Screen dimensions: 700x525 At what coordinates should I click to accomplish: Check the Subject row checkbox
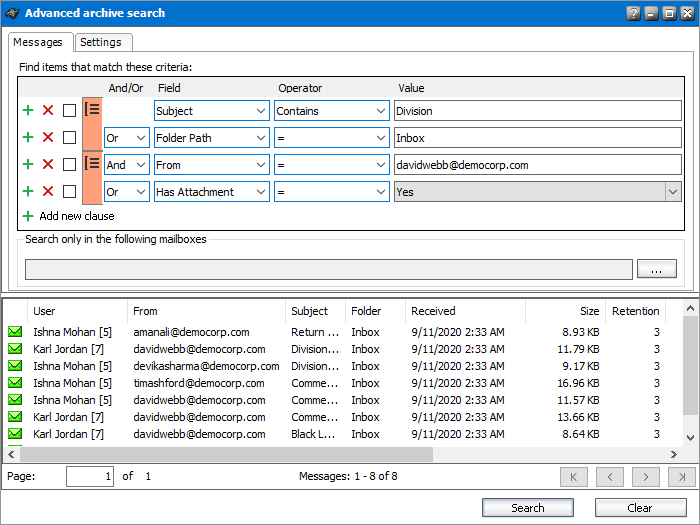tap(69, 111)
